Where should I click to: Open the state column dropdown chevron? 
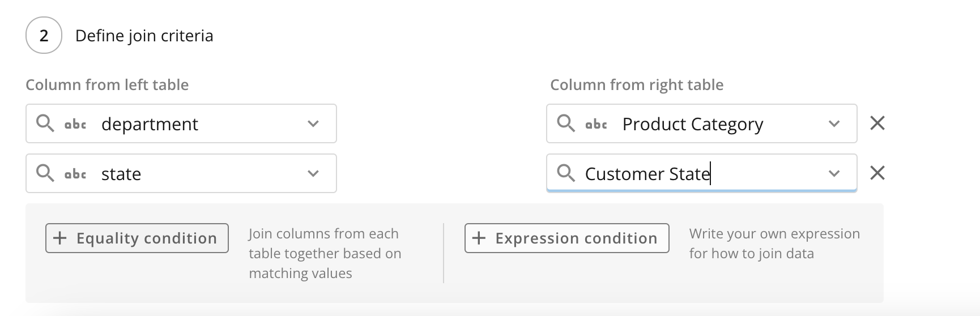(x=313, y=173)
